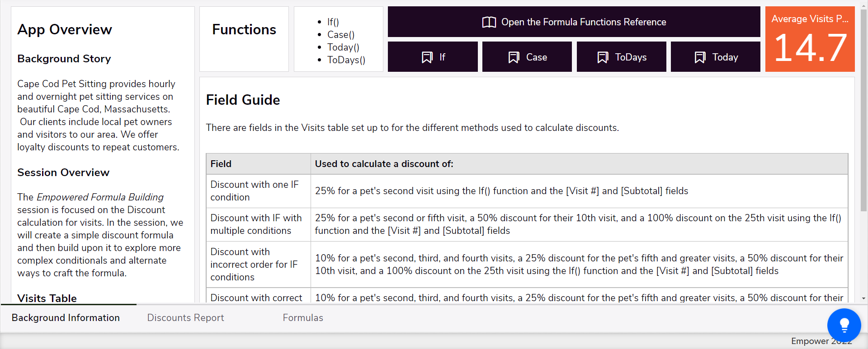Open the Today function bookmark
Screen dimensions: 868x349
(x=715, y=57)
